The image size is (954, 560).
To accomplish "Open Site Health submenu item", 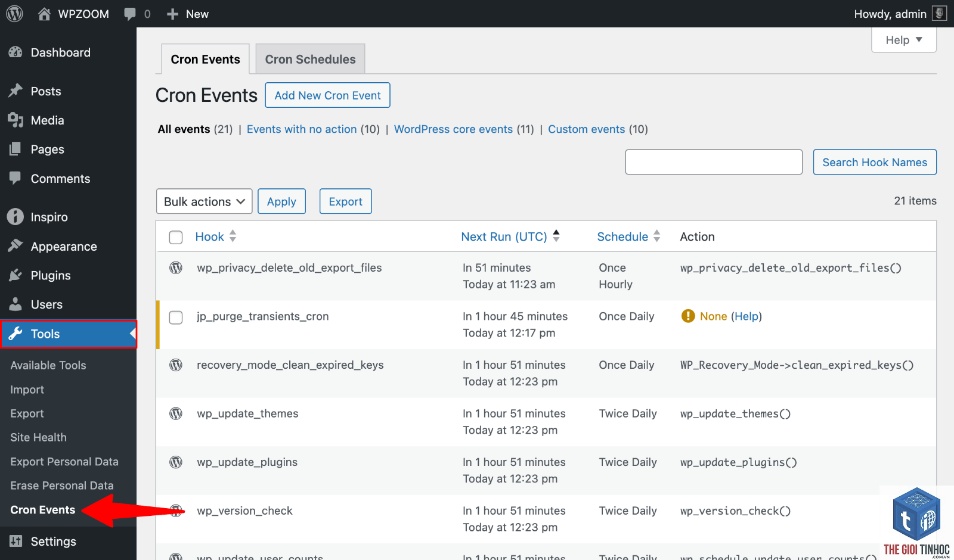I will pos(38,437).
